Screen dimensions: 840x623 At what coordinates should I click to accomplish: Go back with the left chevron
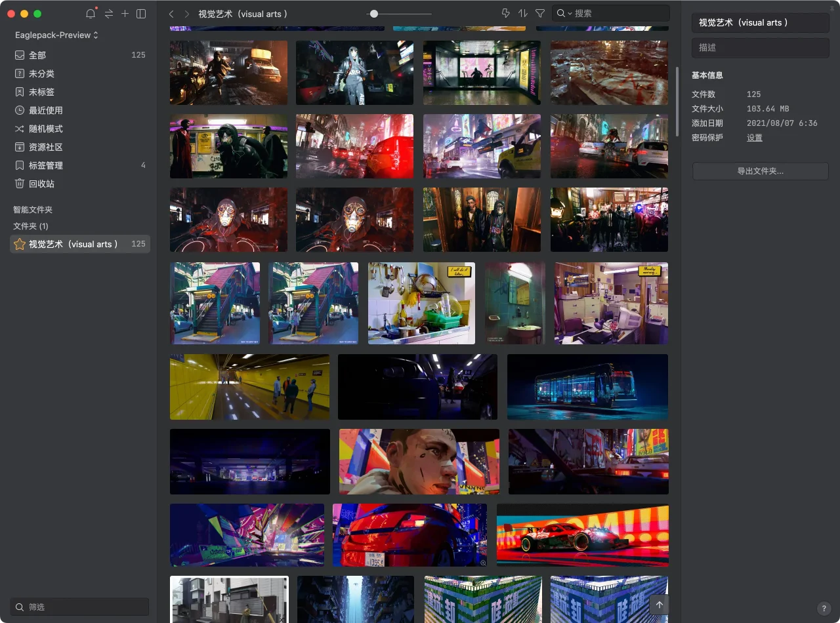(171, 14)
